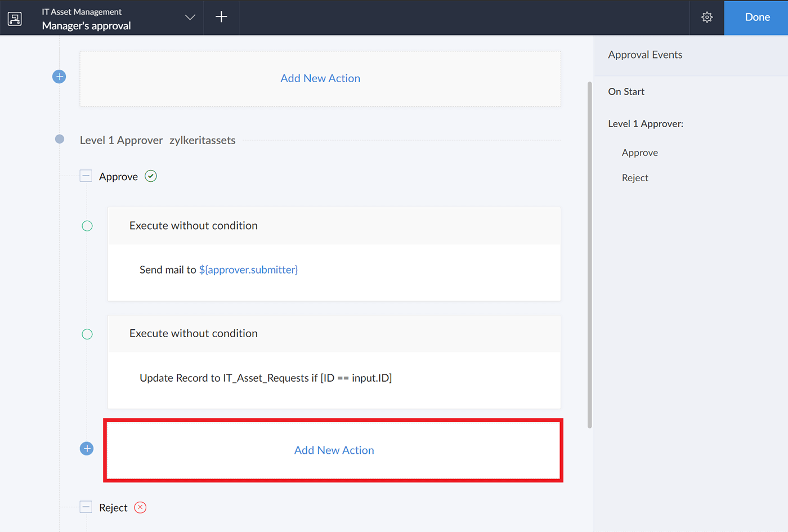Viewport: 788px width, 532px height.
Task: Collapse the Approve branch
Action: (86, 176)
